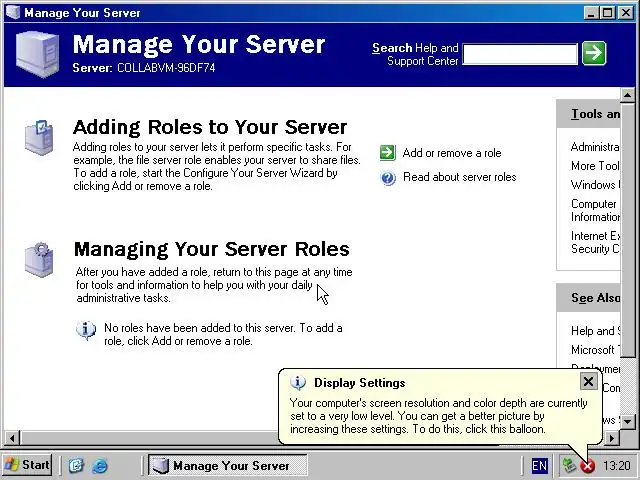The height and width of the screenshot is (480, 640).
Task: Maximize the Manage Your Server window
Action: 608,13
